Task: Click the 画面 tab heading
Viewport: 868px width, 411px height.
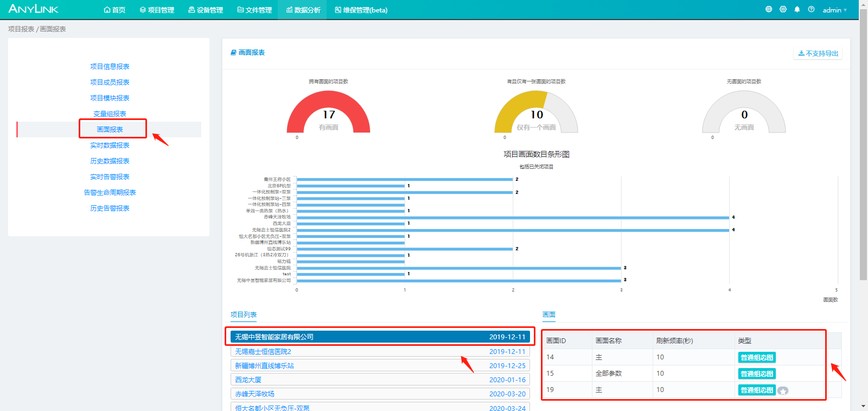Action: (549, 314)
